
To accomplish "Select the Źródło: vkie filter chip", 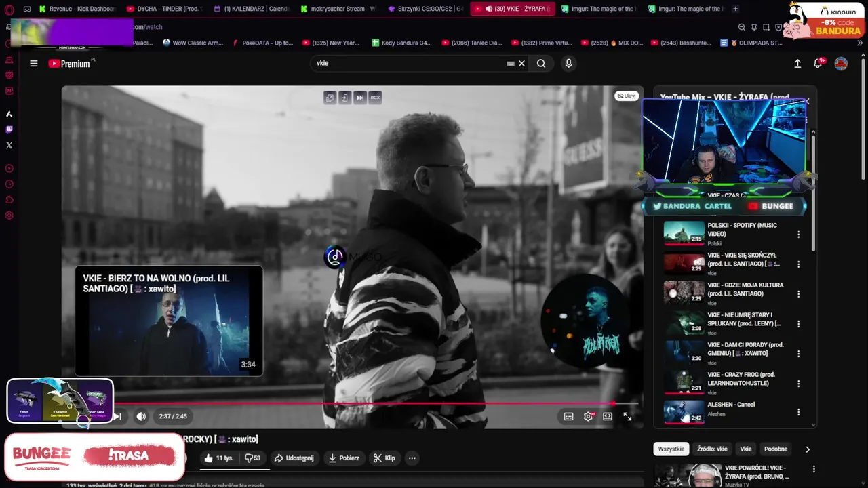I will 712,449.
